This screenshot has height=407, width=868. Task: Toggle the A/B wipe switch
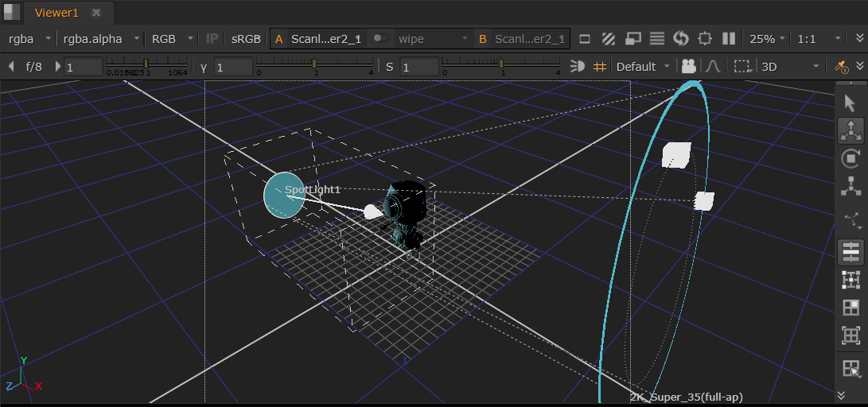coord(382,38)
